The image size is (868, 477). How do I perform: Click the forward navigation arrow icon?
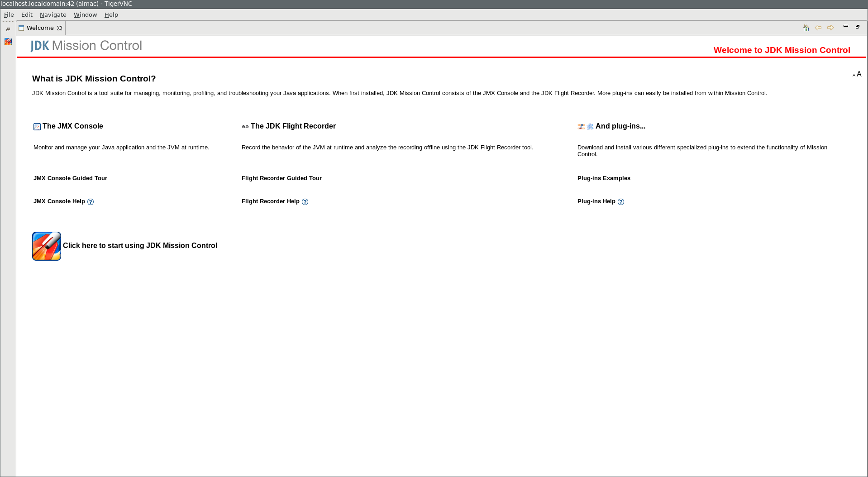pos(830,28)
